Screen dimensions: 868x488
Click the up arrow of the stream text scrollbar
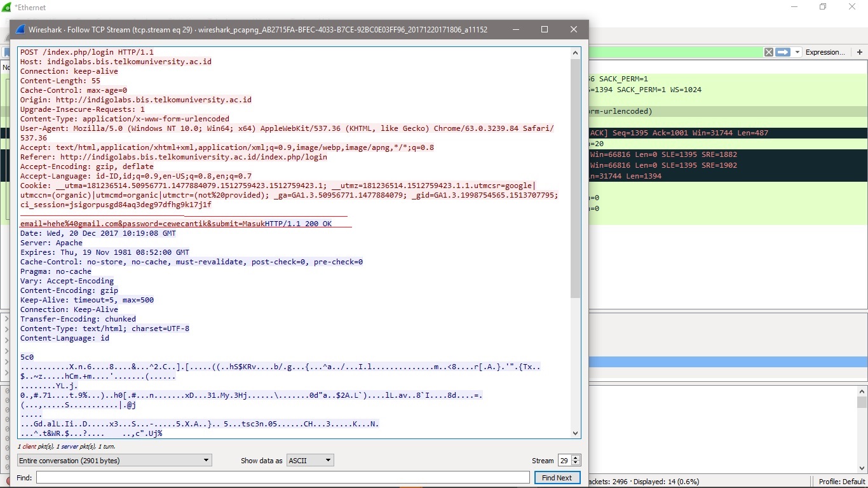(575, 52)
